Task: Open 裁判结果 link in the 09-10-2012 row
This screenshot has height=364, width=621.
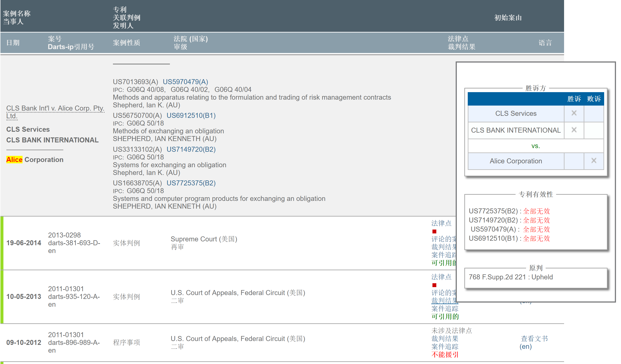Action: [x=445, y=339]
